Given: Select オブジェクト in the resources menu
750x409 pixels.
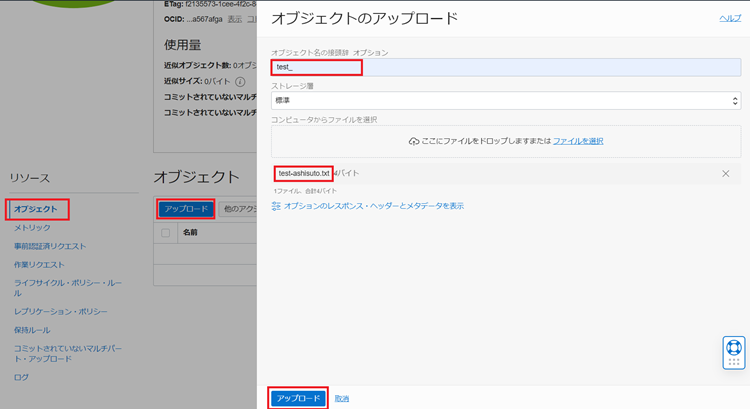Looking at the screenshot, I should tap(36, 209).
